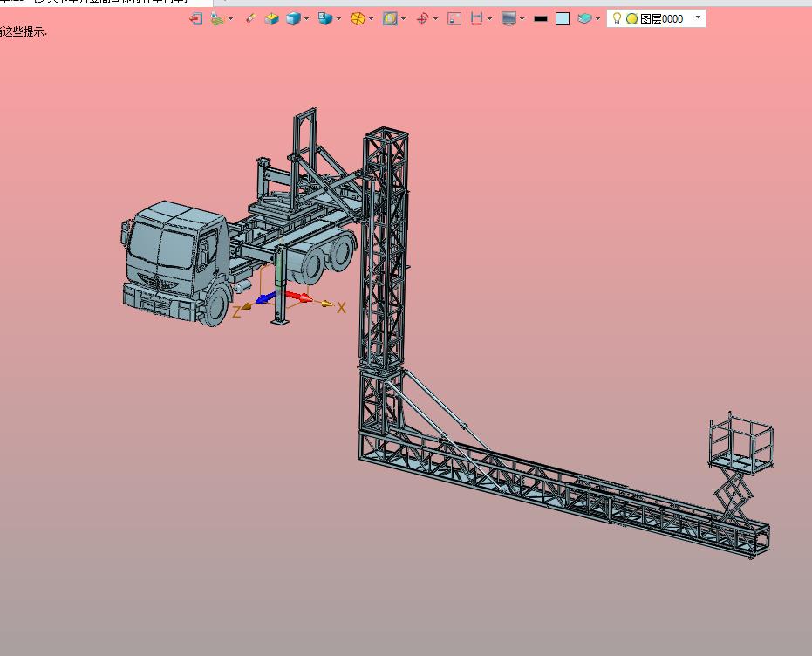Click the red arrow exit icon
Viewport: 812px width, 656px height.
[196, 18]
